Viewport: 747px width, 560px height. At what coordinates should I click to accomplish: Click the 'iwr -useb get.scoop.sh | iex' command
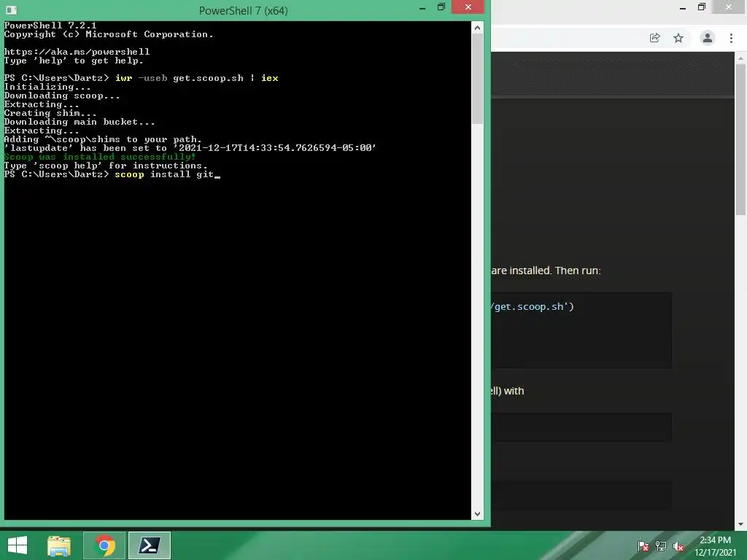[197, 77]
